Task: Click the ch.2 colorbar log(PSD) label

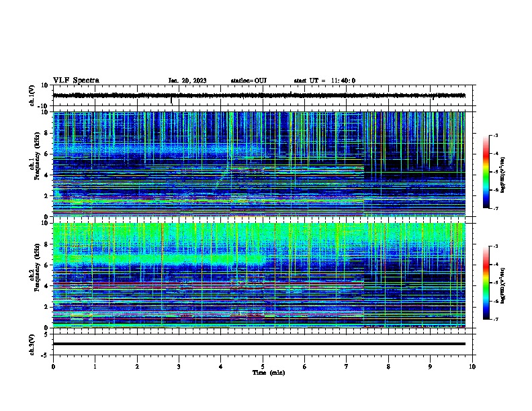Action: [503, 285]
